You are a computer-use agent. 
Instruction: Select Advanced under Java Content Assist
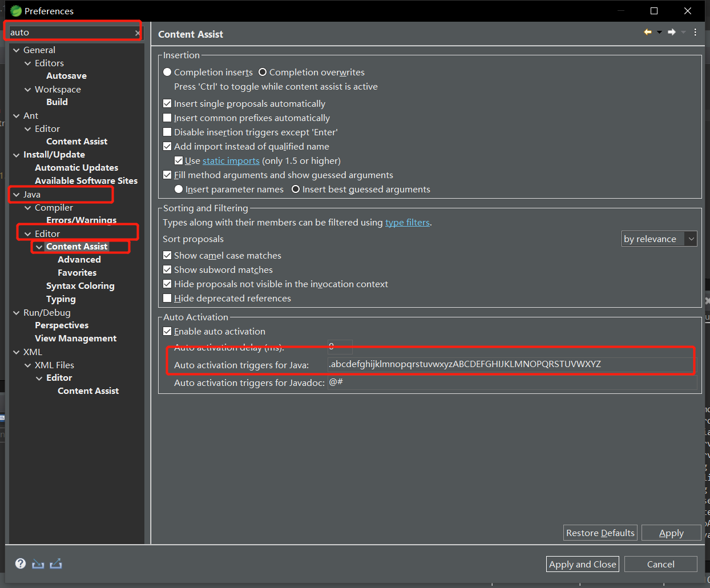pyautogui.click(x=79, y=259)
